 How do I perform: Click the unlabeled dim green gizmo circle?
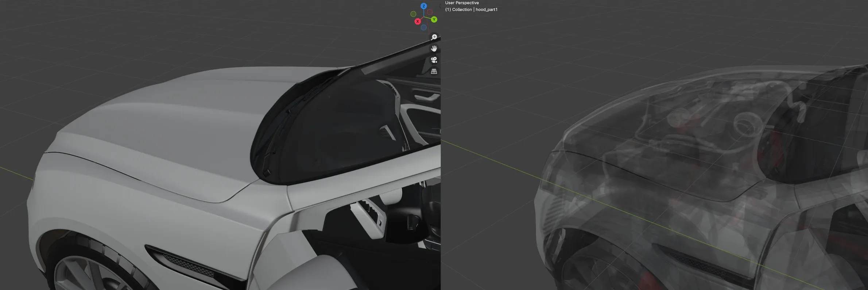[x=413, y=14]
